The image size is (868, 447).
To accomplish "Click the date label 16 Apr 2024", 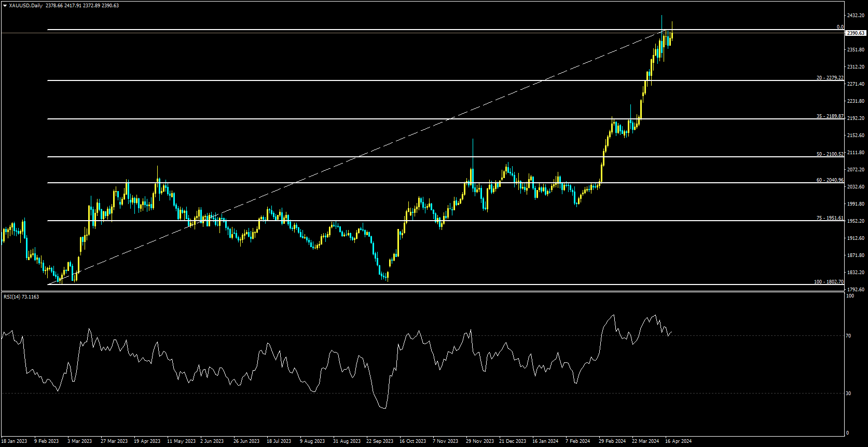I will click(x=678, y=441).
